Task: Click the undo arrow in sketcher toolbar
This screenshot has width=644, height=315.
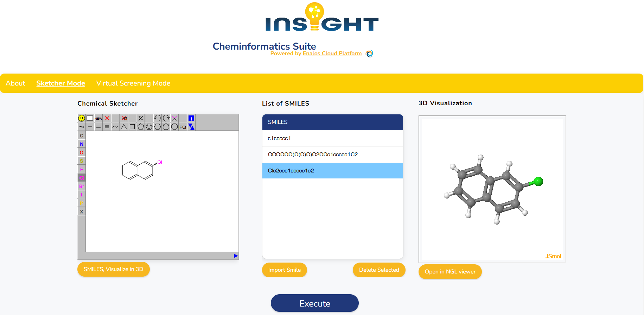Action: click(157, 118)
